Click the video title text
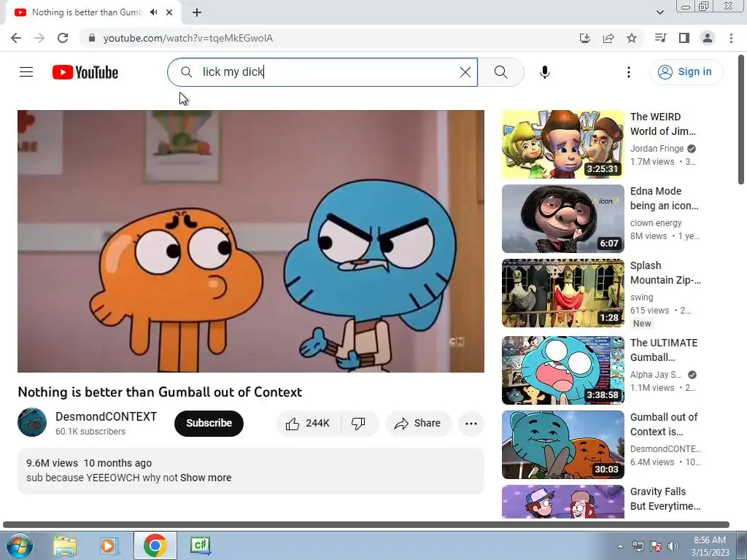 [x=160, y=392]
